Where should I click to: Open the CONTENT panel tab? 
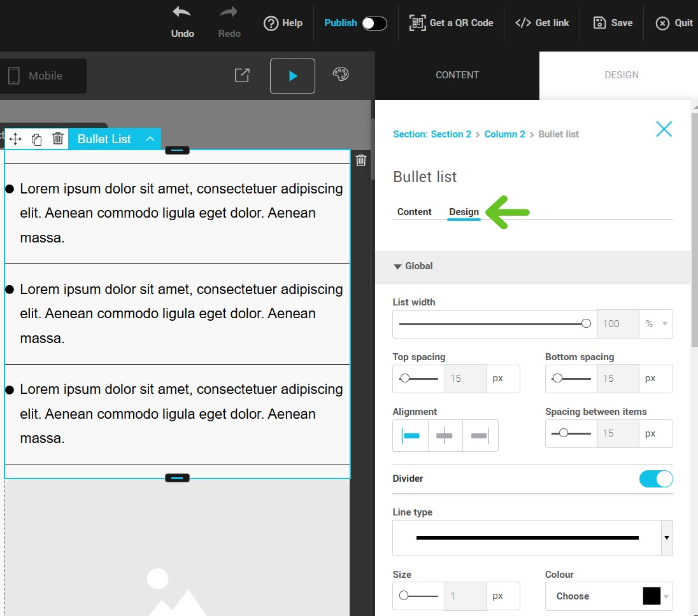[x=457, y=74]
